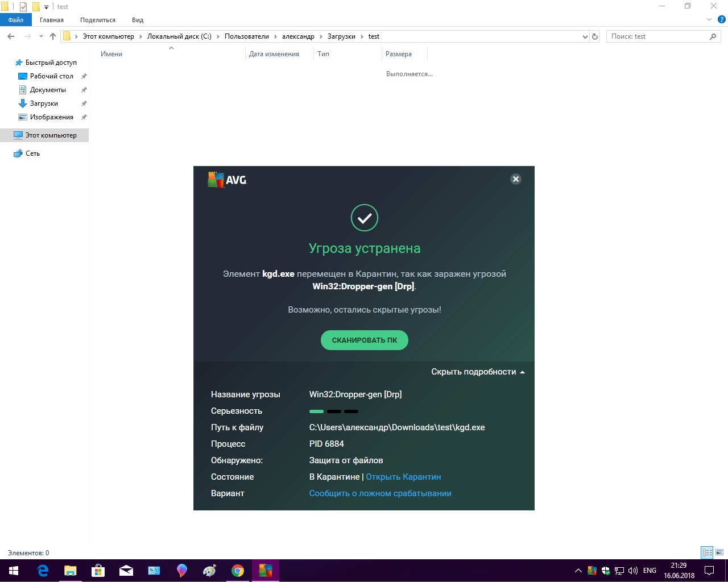Open AVG from the taskbar
The width and height of the screenshot is (728, 582).
click(x=266, y=571)
